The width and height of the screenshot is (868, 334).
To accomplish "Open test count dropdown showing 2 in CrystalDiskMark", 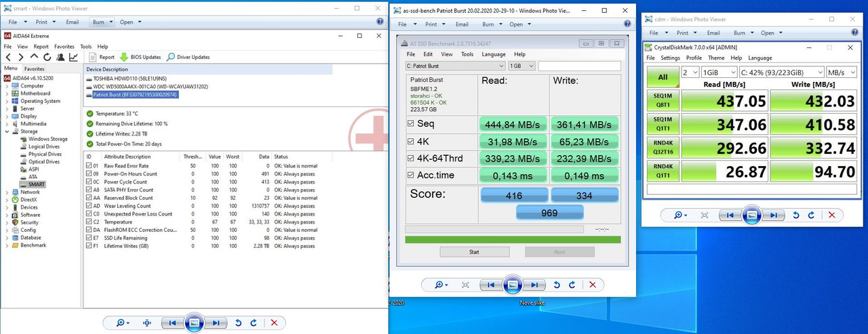I will (x=690, y=72).
